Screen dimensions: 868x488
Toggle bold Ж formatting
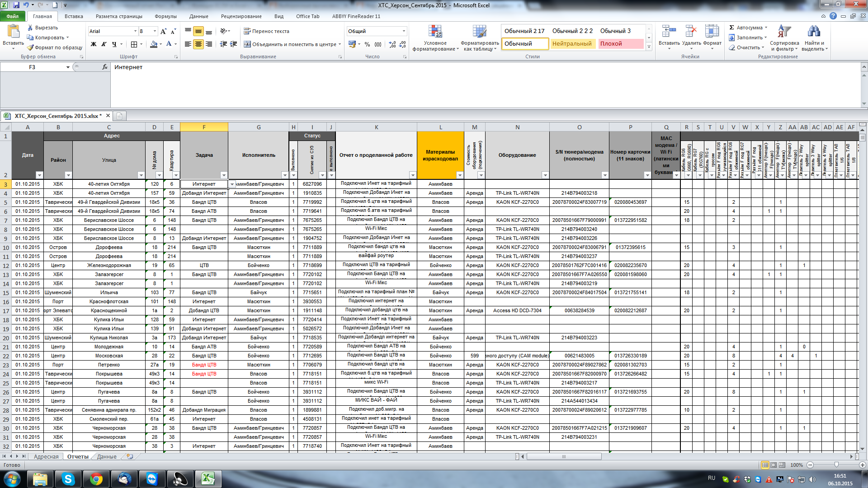[x=94, y=44]
